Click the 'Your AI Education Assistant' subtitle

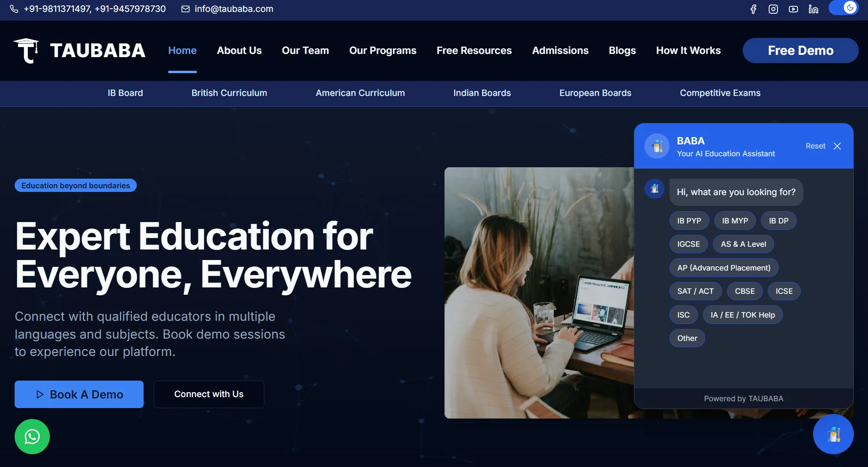(726, 154)
